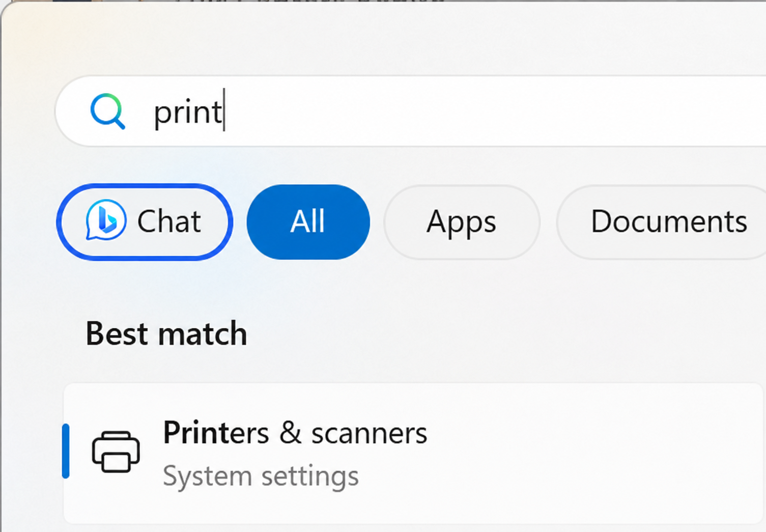
Task: Click the search magnifier icon
Action: point(107,111)
